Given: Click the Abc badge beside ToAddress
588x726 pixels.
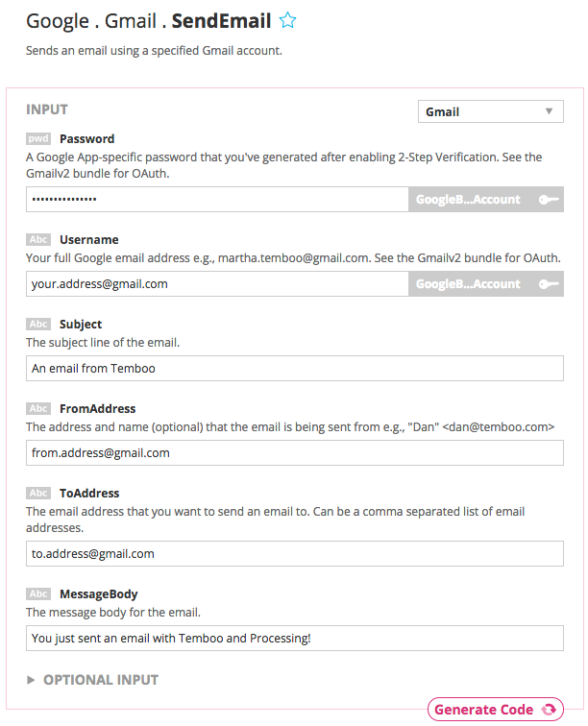Looking at the screenshot, I should pyautogui.click(x=38, y=493).
